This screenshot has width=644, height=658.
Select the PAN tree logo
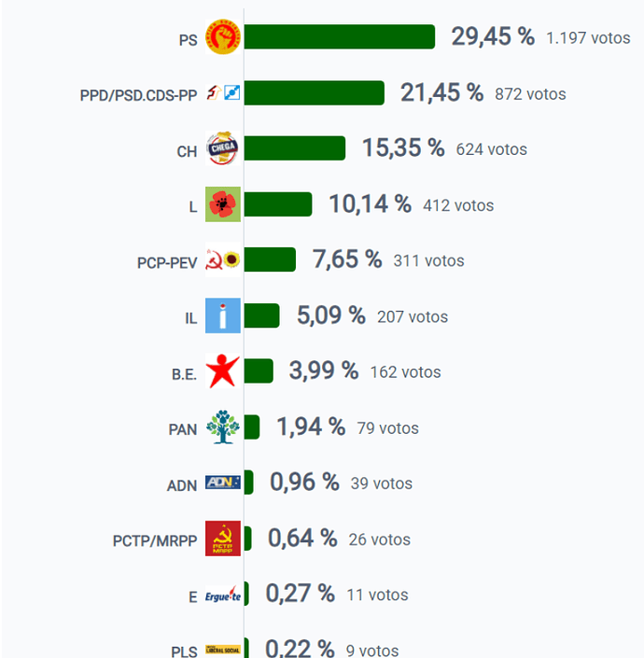coord(223,427)
